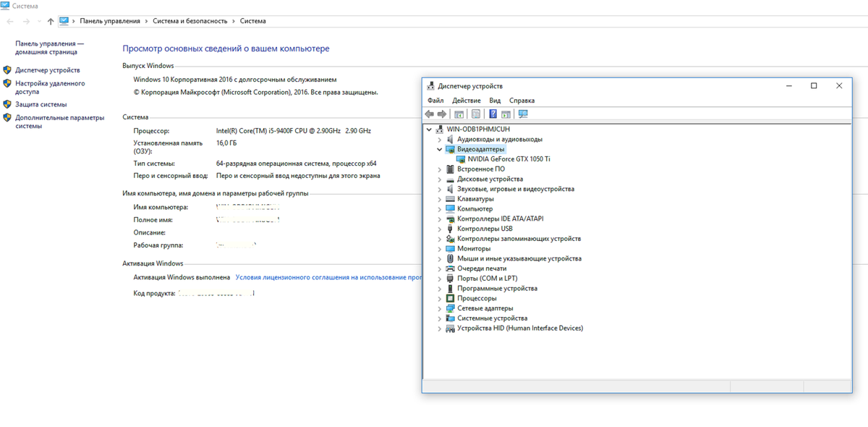Click the shield icon beside Настройка удаленного доступа
The height and width of the screenshot is (427, 868).
7,83
